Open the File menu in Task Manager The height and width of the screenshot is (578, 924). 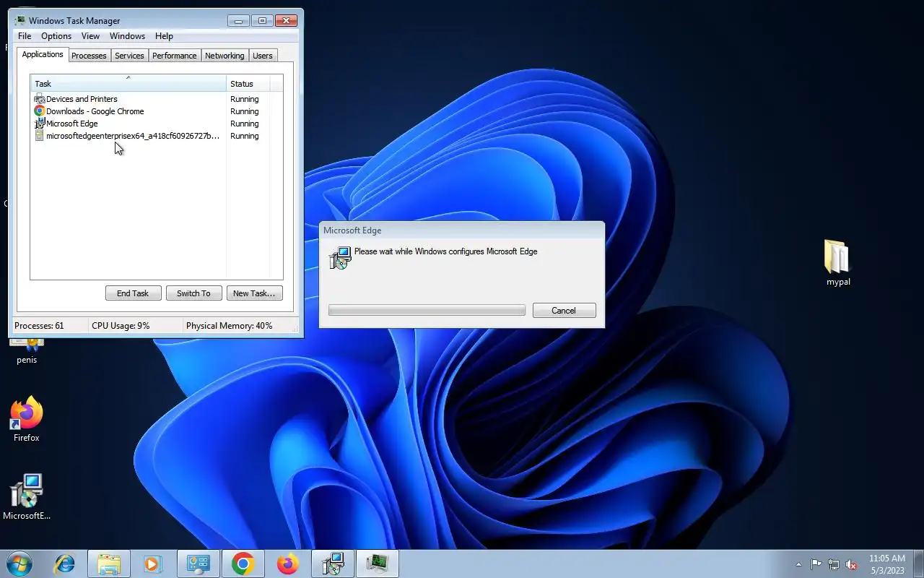[25, 36]
